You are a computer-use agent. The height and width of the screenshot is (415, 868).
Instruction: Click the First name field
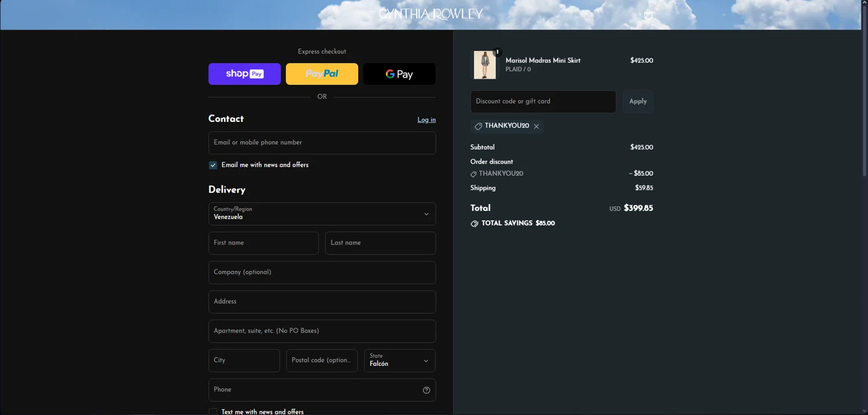pos(263,243)
